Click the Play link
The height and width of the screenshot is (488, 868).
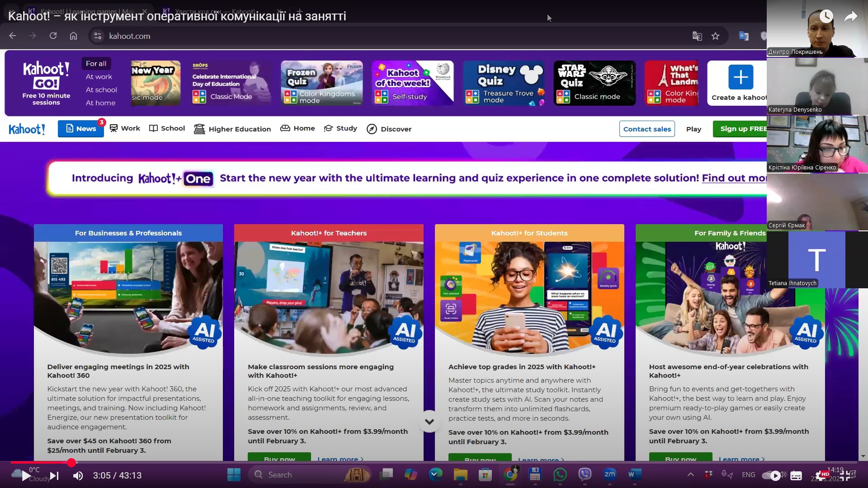[x=693, y=129]
